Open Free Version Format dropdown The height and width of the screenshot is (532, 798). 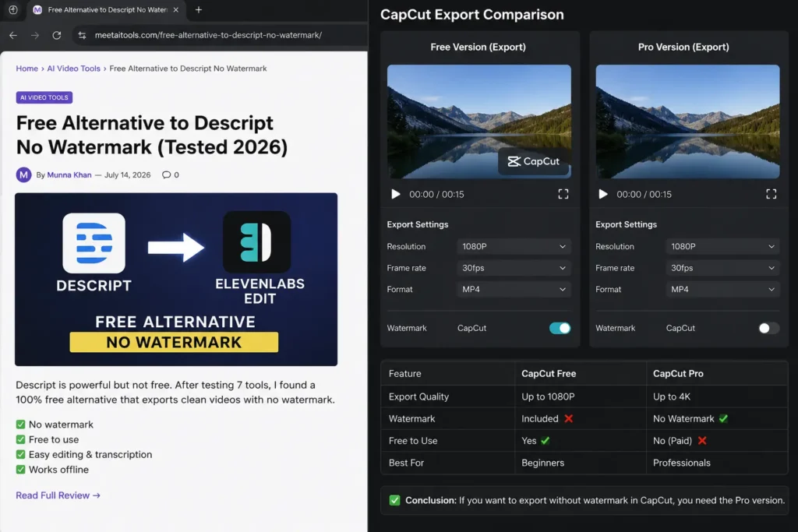click(514, 290)
